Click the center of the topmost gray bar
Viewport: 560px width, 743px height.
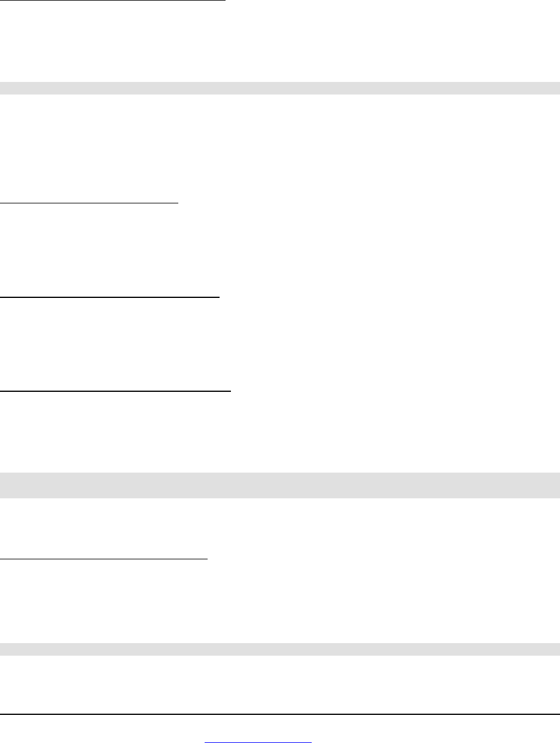(x=280, y=88)
